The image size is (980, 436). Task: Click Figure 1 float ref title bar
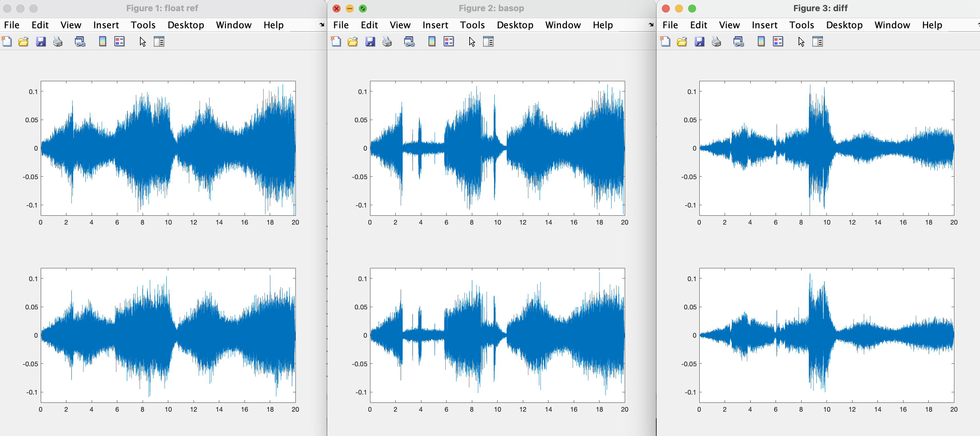point(162,8)
